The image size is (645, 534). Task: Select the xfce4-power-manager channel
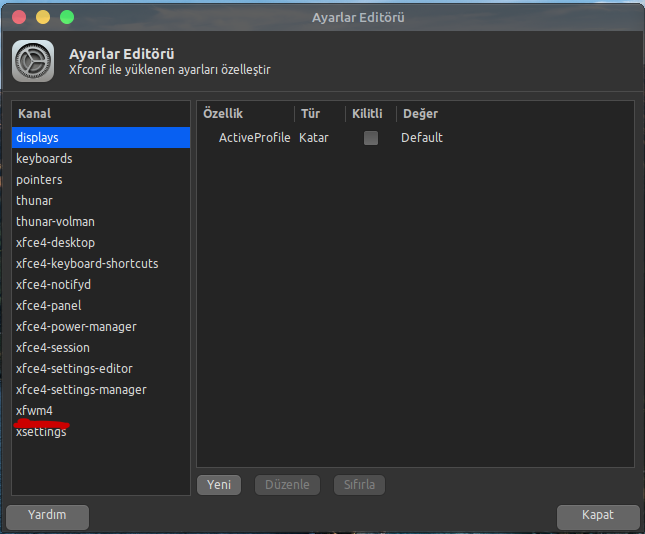tap(101, 326)
